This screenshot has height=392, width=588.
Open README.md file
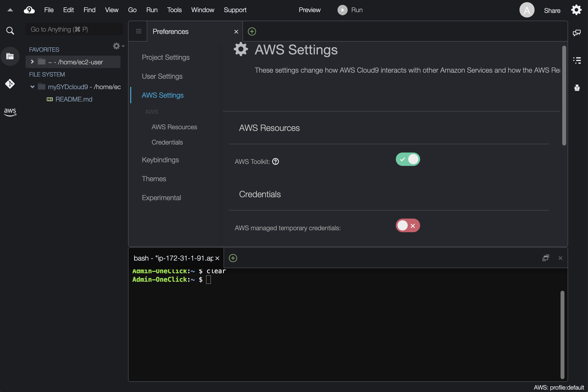(x=74, y=99)
